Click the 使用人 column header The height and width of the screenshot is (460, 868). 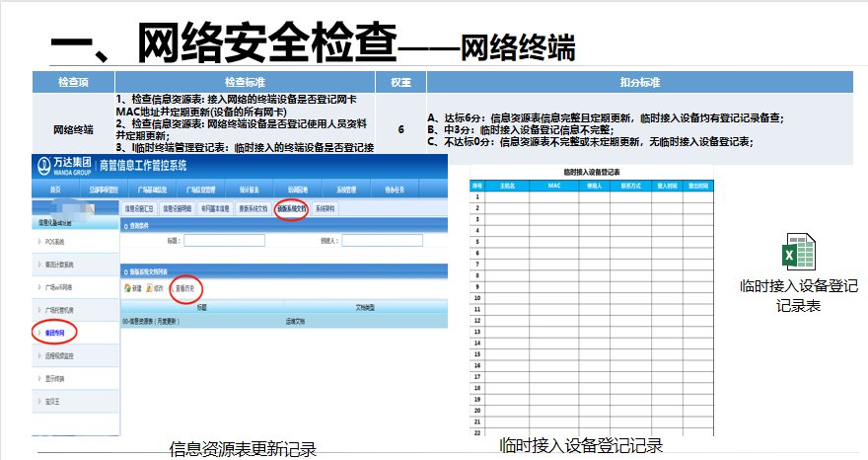(x=594, y=186)
